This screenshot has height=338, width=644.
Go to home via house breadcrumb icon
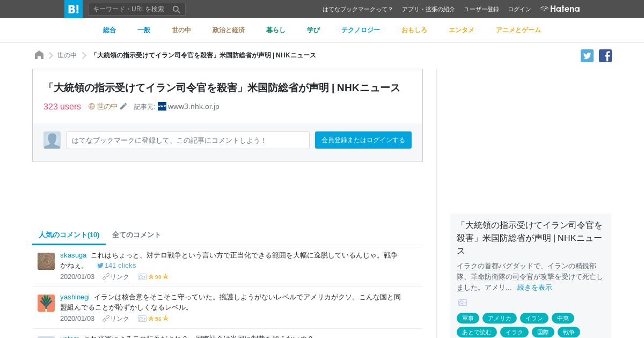[x=39, y=55]
